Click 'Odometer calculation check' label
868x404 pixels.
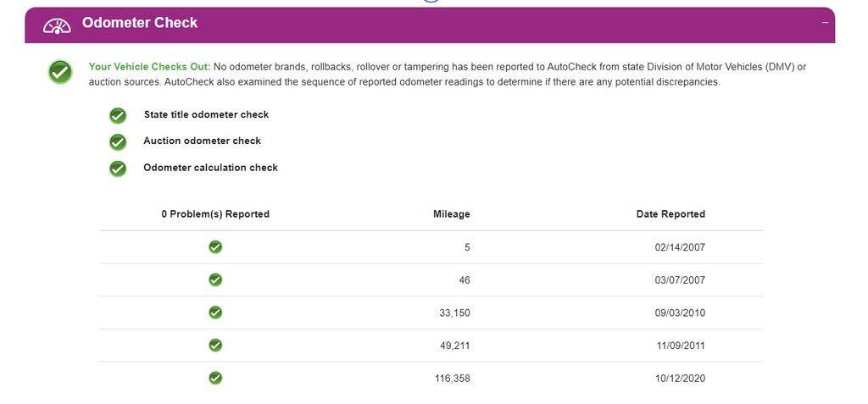210,167
